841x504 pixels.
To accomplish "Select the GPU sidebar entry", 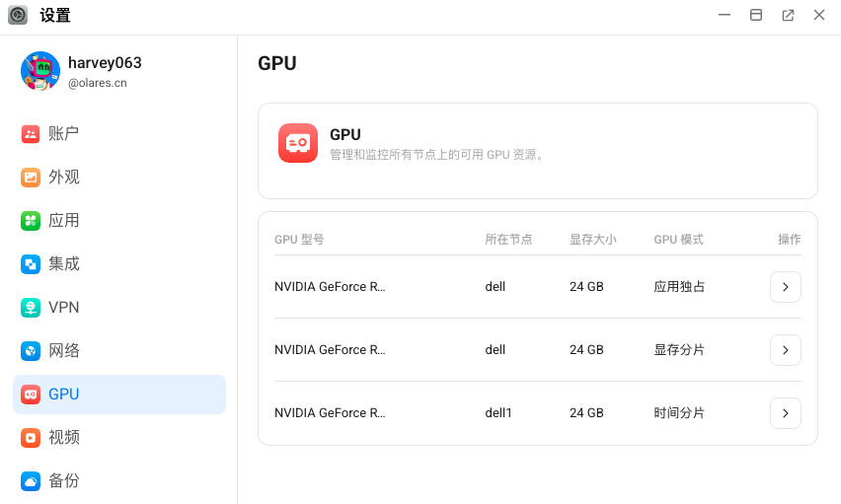I will (119, 395).
